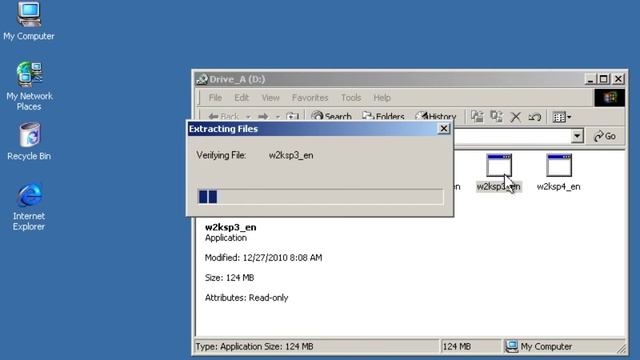Click 'Attributes: Read-only' text

click(x=247, y=298)
